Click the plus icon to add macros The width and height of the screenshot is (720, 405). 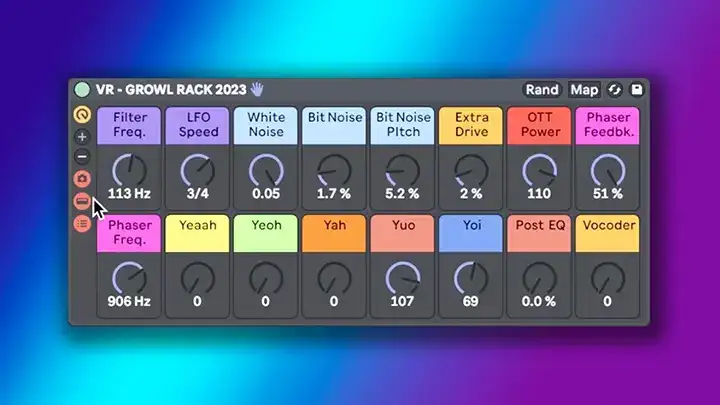pos(82,137)
